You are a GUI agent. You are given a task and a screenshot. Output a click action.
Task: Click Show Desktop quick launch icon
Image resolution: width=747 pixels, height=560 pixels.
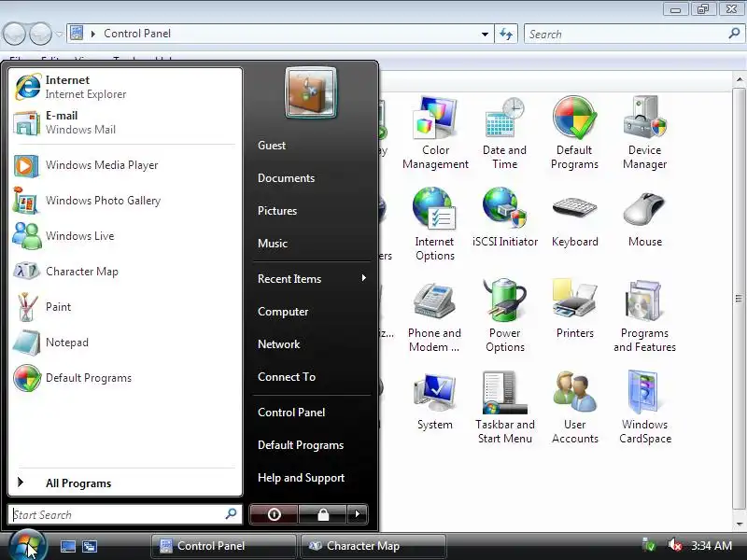pyautogui.click(x=67, y=546)
